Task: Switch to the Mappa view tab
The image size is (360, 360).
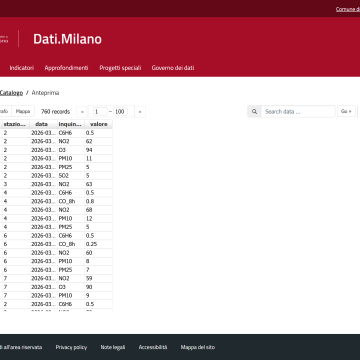Action: (x=23, y=111)
